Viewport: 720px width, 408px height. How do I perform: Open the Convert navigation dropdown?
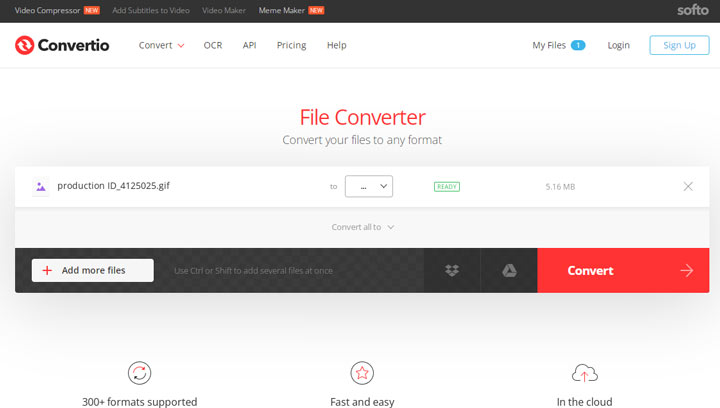click(161, 45)
